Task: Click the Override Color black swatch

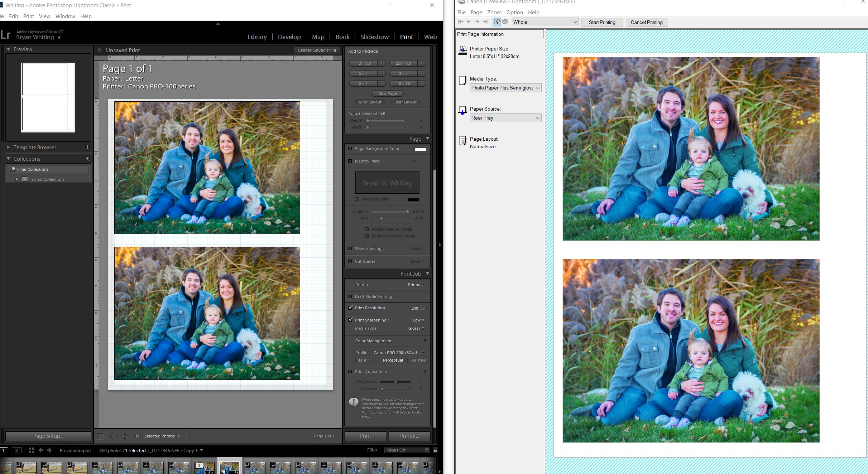Action: click(x=413, y=199)
